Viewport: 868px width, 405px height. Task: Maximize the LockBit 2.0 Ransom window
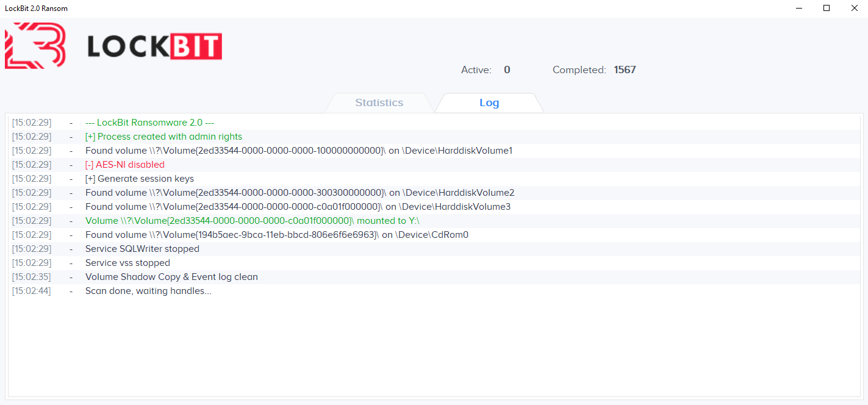click(x=827, y=8)
